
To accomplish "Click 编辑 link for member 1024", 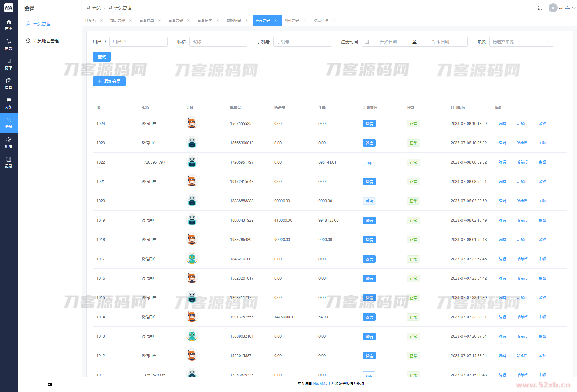I will 502,124.
